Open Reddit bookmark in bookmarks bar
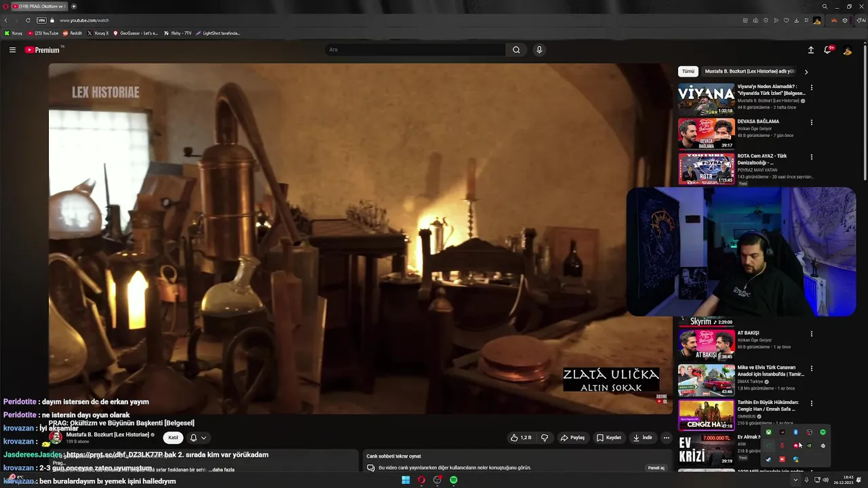 [73, 33]
